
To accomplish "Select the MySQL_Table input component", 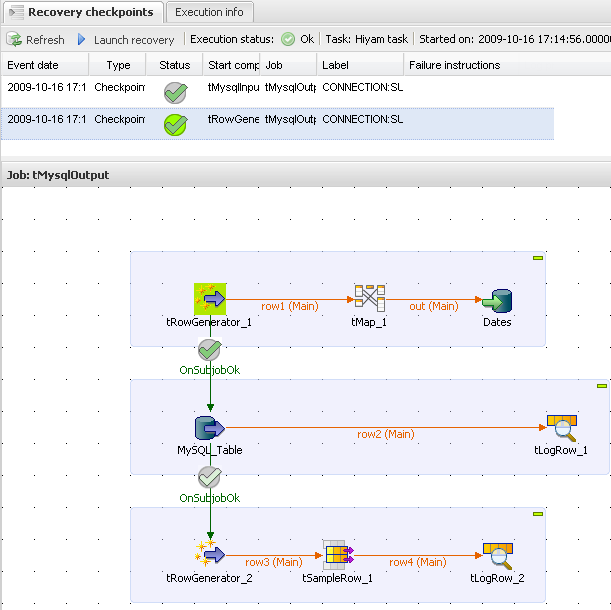I will pos(209,428).
